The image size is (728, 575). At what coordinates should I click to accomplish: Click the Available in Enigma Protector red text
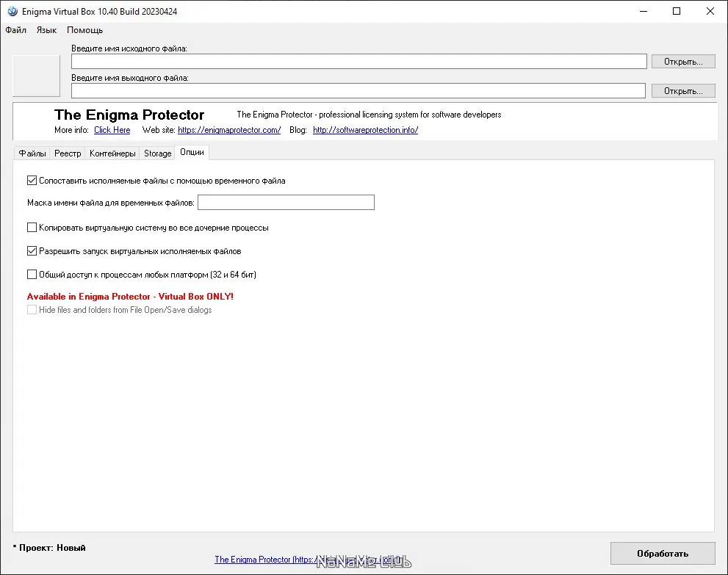tap(130, 296)
